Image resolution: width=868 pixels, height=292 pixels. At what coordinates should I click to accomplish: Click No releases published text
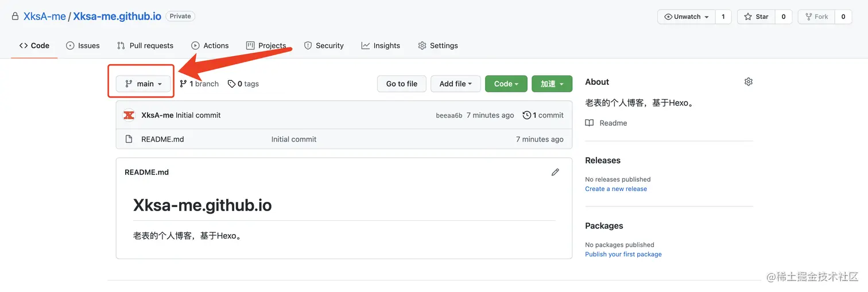pyautogui.click(x=618, y=180)
